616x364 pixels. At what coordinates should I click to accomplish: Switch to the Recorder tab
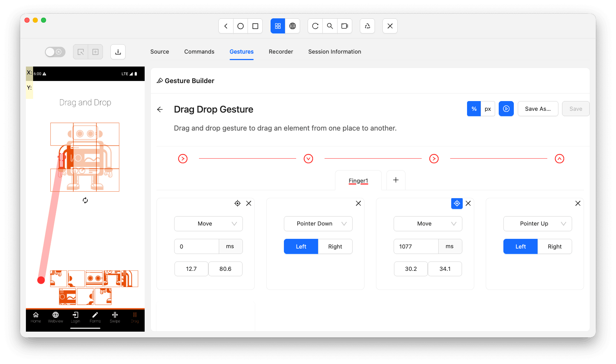(x=281, y=51)
